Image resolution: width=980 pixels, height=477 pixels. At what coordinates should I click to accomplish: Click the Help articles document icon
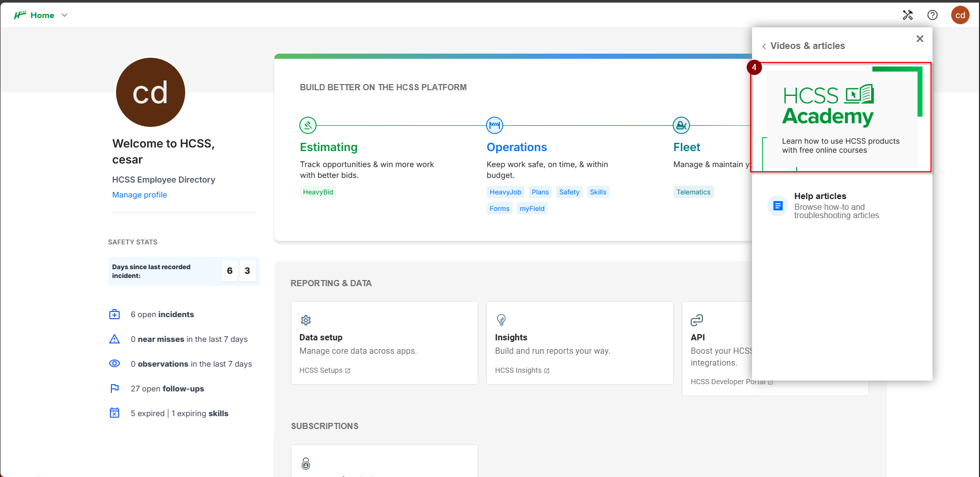[x=778, y=206]
